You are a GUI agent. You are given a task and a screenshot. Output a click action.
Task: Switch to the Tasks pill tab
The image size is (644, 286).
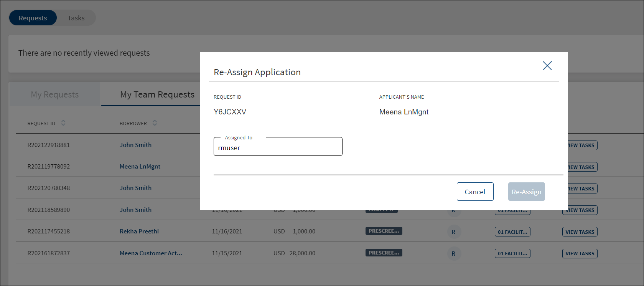click(x=76, y=18)
